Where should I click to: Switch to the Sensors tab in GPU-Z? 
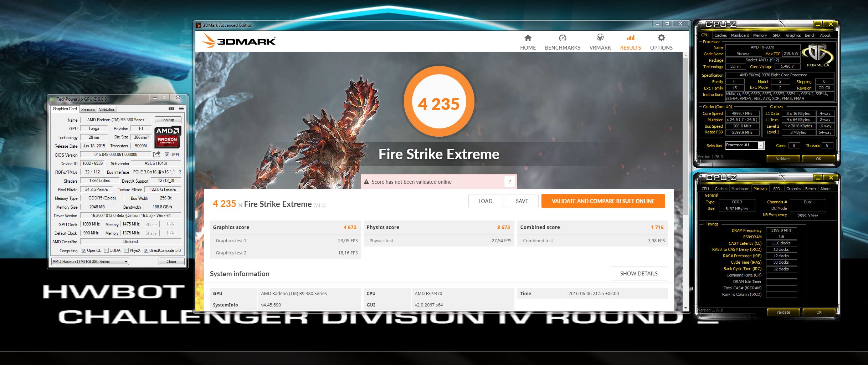[88, 110]
